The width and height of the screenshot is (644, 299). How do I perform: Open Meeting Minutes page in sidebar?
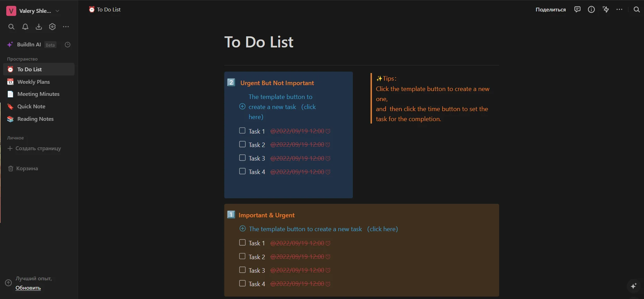[39, 94]
